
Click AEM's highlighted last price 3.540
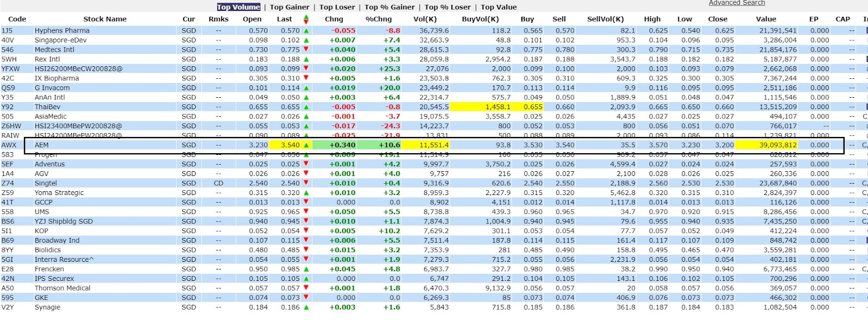point(290,145)
